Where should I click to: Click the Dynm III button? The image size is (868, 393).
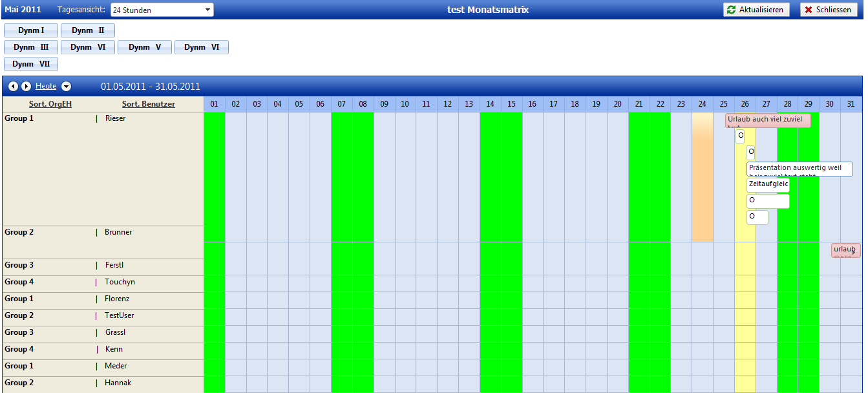31,47
